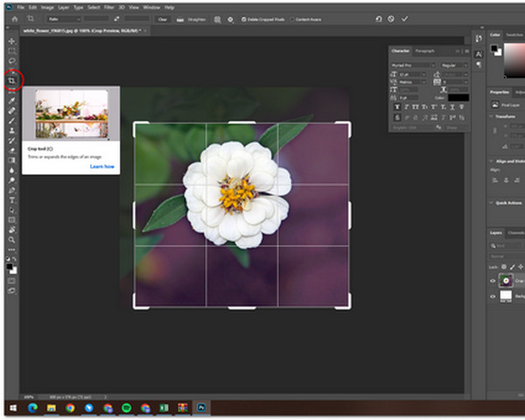Screen dimensions: 525x420
Task: Select the Clone Stamp tool
Action: 11,130
